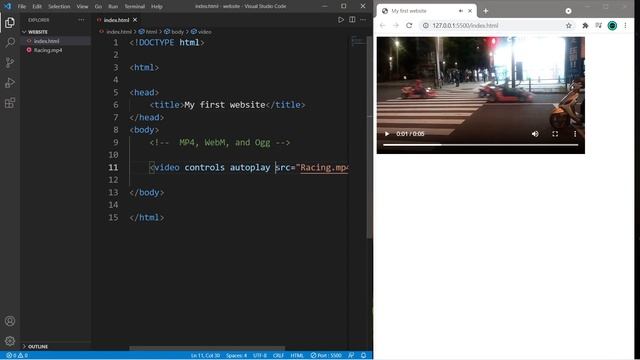
Task: Open the Run menu
Action: 113,6
